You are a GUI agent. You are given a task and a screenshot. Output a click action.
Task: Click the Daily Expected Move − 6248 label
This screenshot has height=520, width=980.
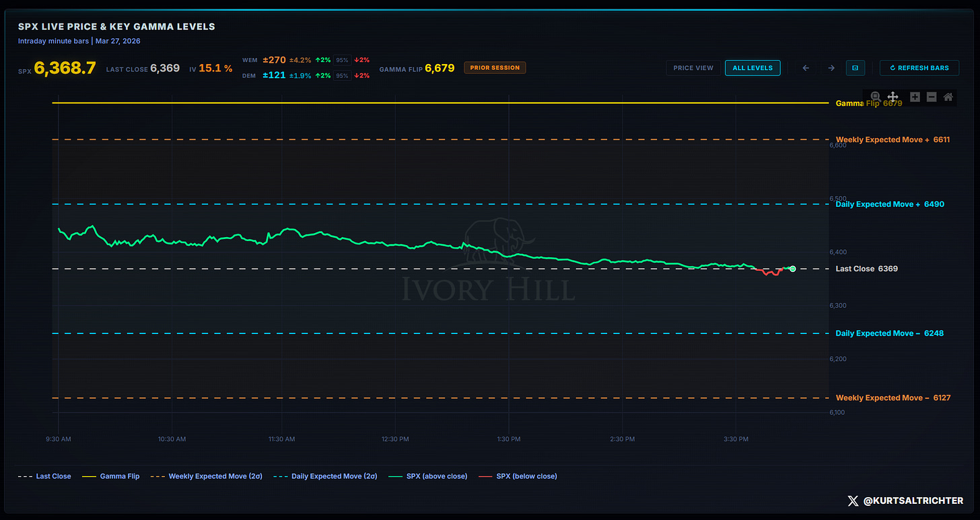click(x=888, y=333)
